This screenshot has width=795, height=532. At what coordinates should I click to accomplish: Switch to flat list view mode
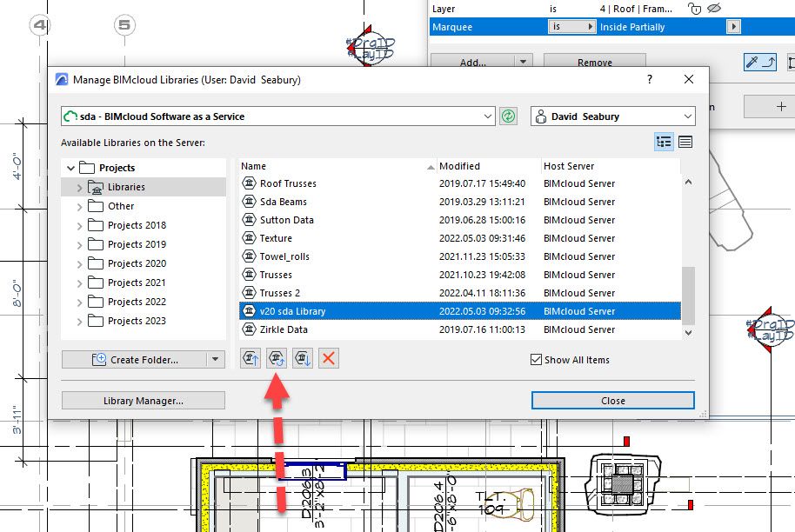[x=685, y=143]
